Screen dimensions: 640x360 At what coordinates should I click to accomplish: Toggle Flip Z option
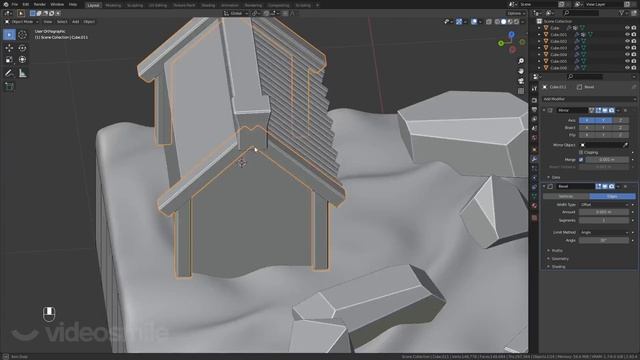[x=620, y=135]
